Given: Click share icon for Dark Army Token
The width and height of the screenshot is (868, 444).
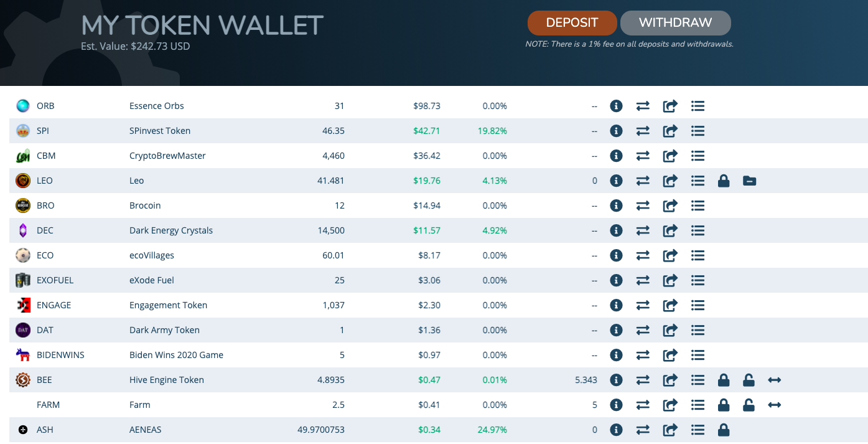Looking at the screenshot, I should [x=670, y=330].
